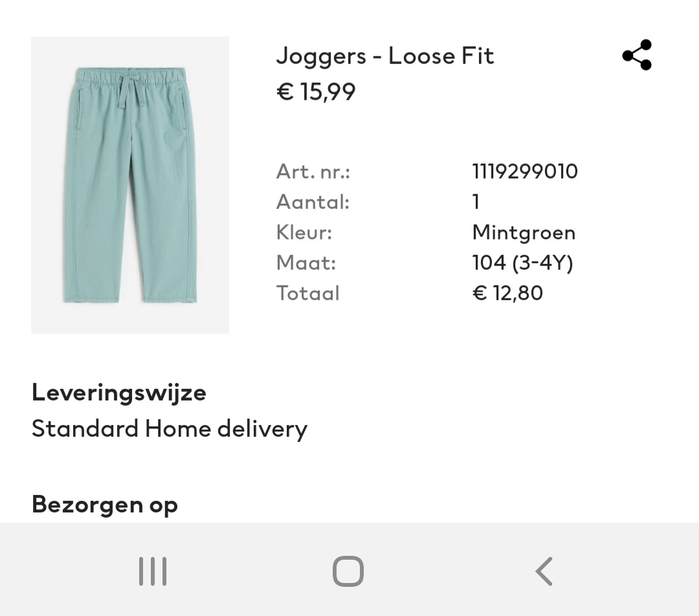Tap the Joggers - Loose Fit title
This screenshot has width=699, height=616.
[x=385, y=56]
